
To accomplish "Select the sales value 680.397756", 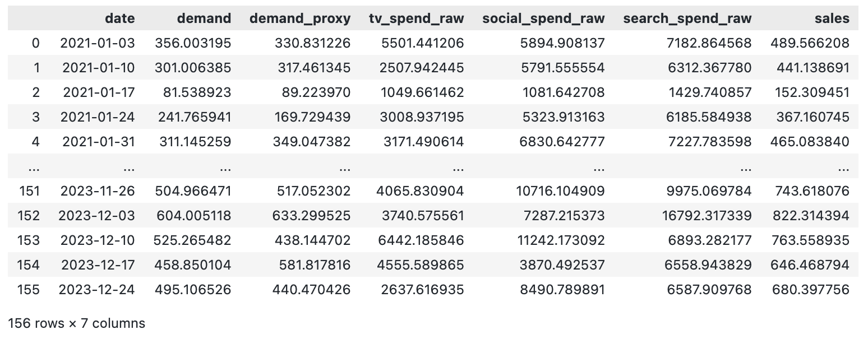I will click(810, 290).
